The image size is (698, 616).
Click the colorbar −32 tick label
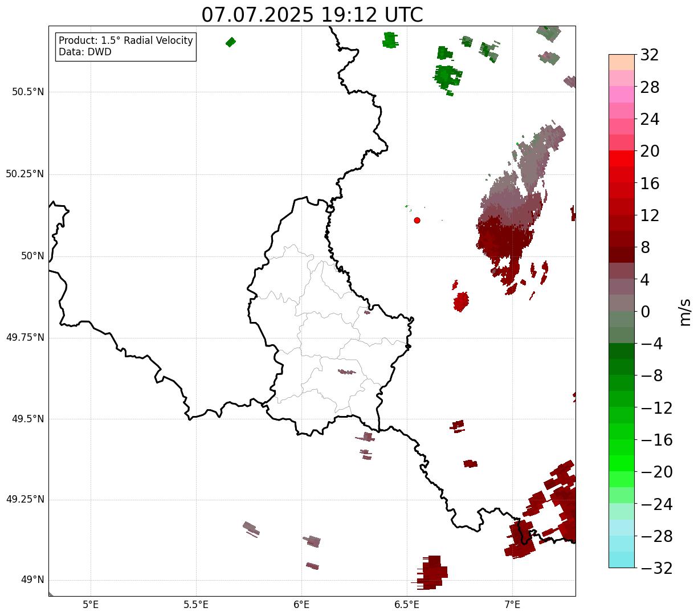tap(656, 568)
